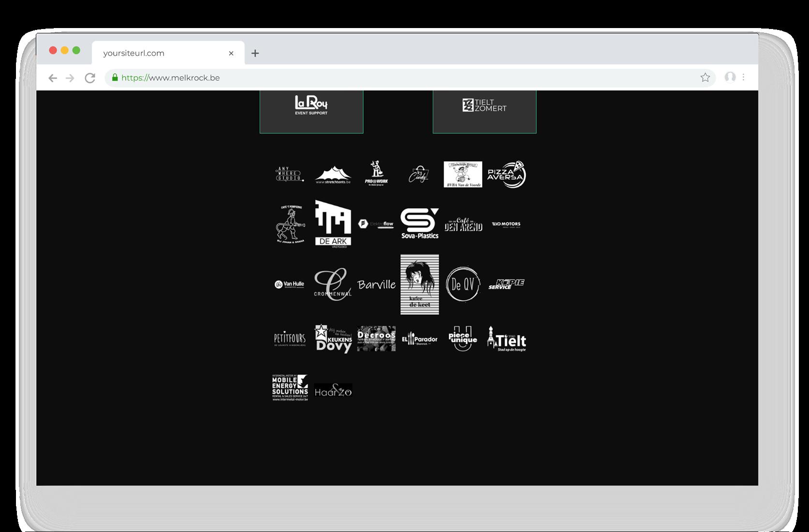Viewport: 809px width, 532px height.
Task: Open the Piece Unique logo
Action: click(463, 339)
